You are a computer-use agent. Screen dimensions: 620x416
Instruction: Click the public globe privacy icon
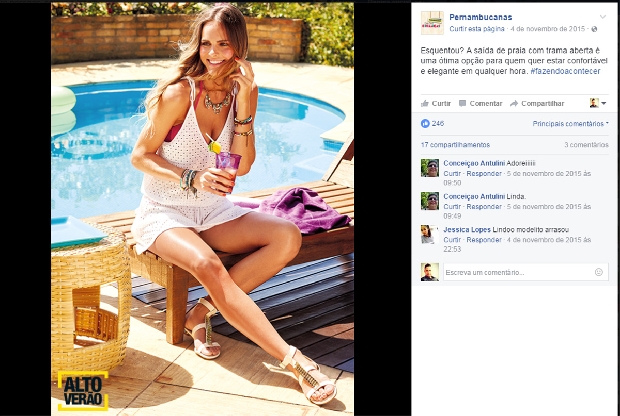coord(594,29)
